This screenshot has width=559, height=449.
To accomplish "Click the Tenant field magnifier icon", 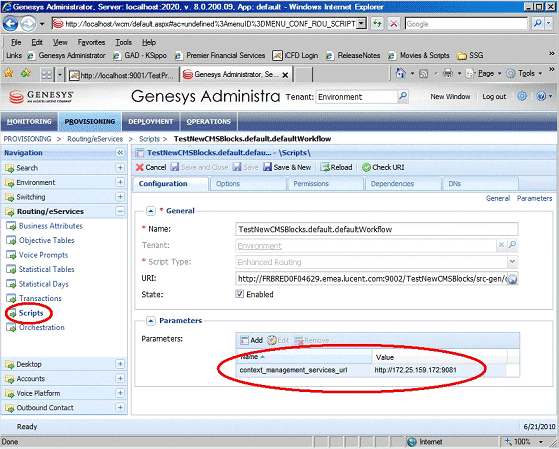I will click(512, 245).
